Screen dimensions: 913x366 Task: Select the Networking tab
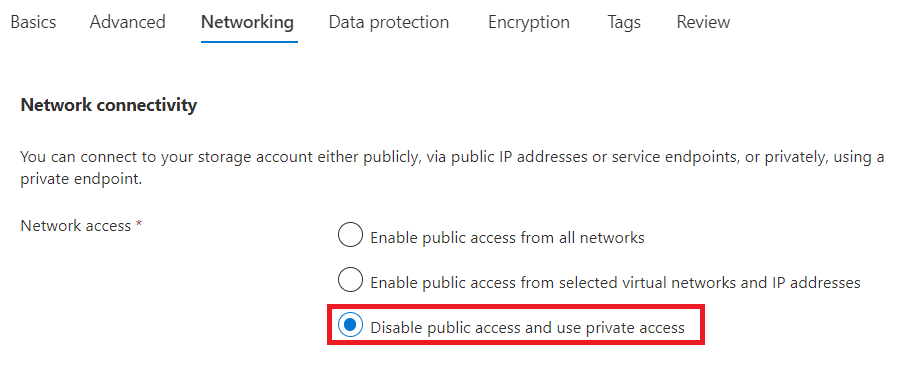click(247, 22)
